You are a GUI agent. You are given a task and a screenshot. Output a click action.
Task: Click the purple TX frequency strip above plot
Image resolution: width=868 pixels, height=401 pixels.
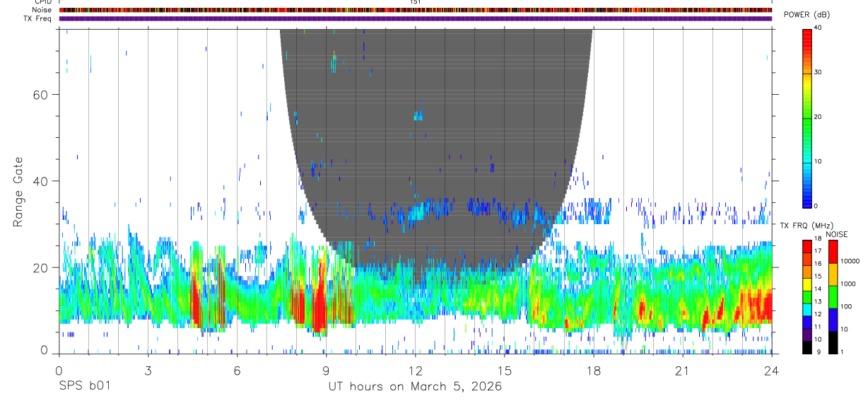click(x=416, y=18)
